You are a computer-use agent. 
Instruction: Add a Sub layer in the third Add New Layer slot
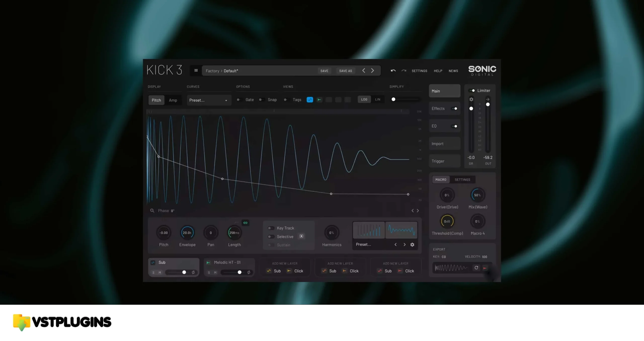tap(384, 271)
